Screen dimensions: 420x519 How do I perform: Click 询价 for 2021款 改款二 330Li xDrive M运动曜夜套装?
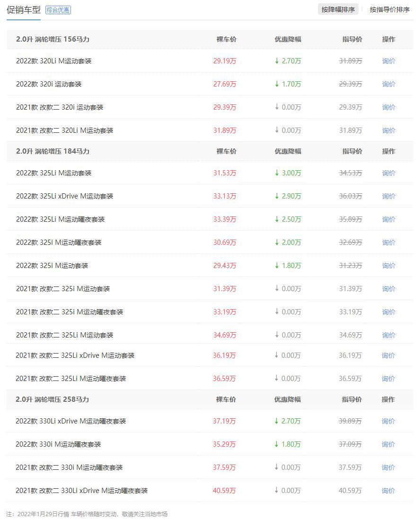click(388, 491)
